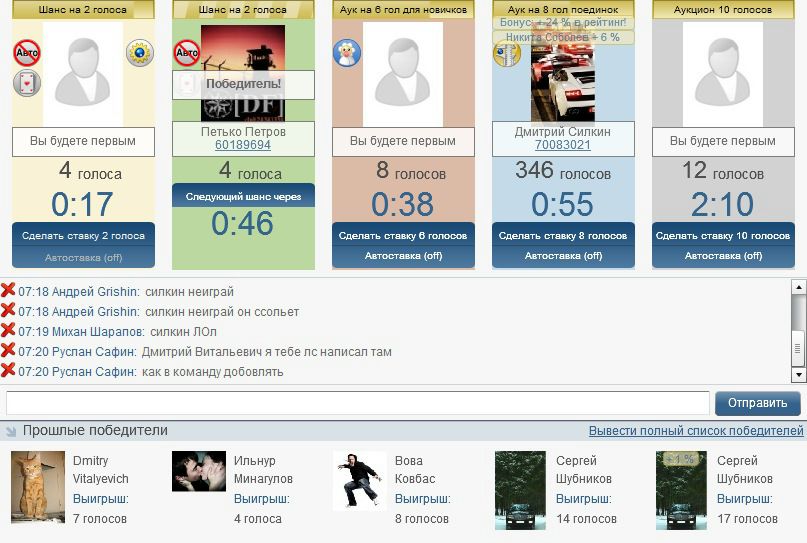The image size is (807, 543).
Task: Enable Автоставка on the 10-vote auction
Action: [x=723, y=256]
